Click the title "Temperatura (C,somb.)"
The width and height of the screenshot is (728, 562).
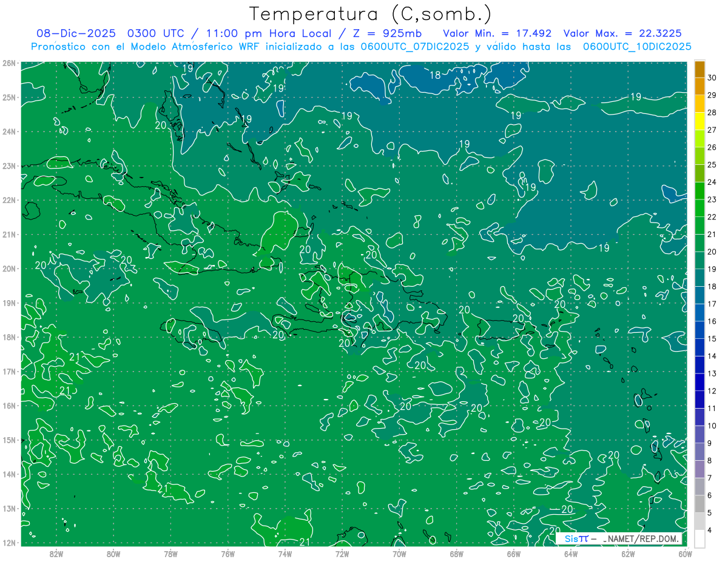[370, 13]
